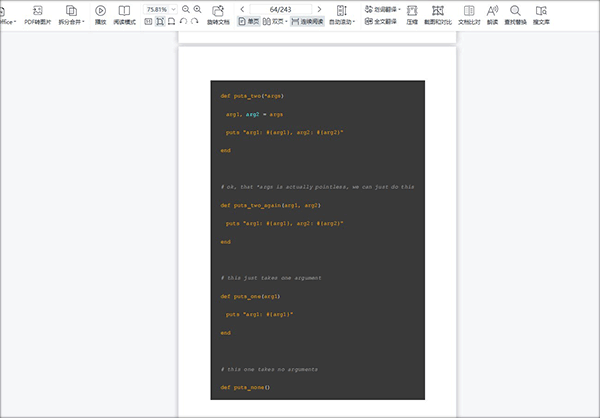Screen dimensions: 600x418
Task: Switch to reading mode (阅读模式)
Action: coord(124,15)
